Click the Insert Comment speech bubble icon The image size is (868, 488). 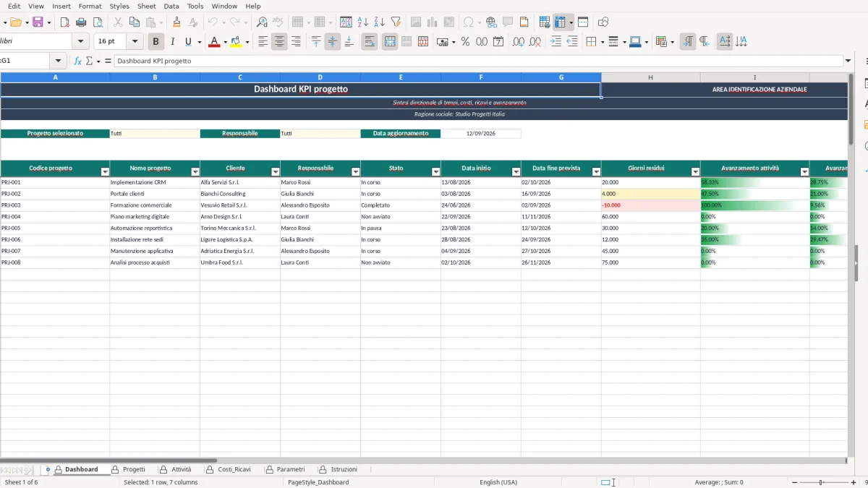pos(508,22)
